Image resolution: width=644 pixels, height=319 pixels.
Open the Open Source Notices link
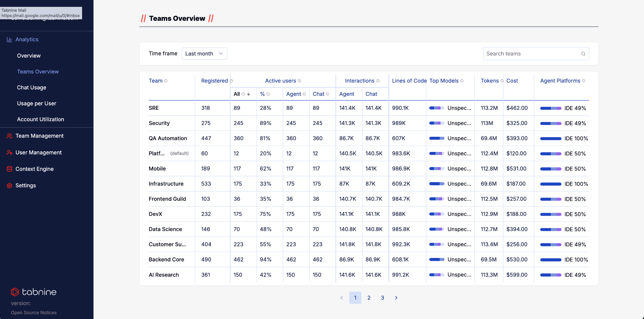pos(34,313)
